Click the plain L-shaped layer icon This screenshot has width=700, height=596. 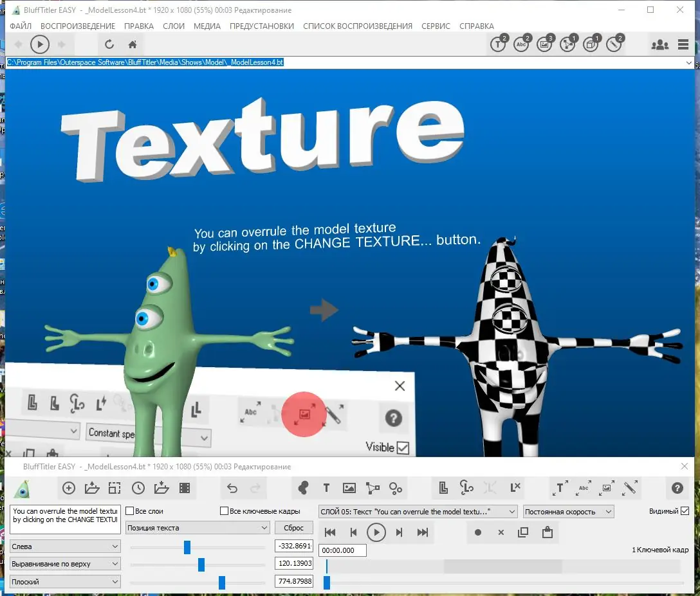pyautogui.click(x=443, y=487)
